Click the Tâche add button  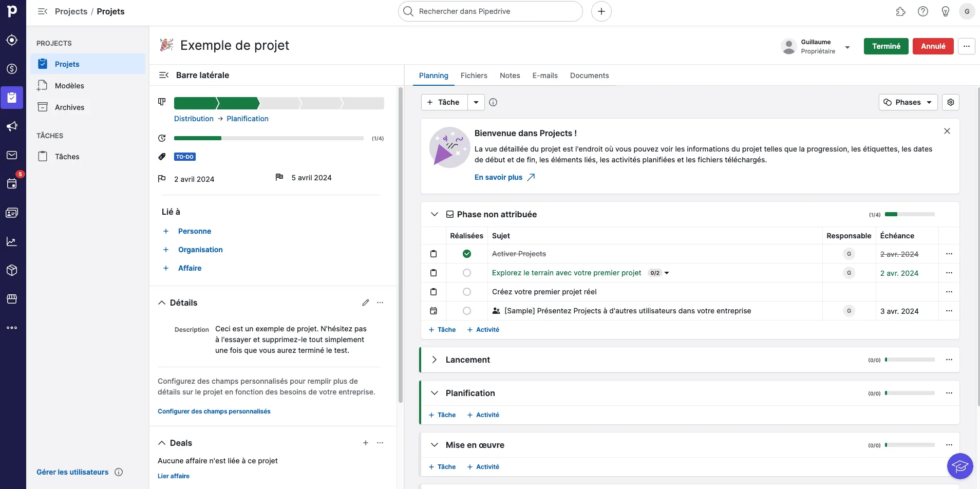pyautogui.click(x=444, y=102)
